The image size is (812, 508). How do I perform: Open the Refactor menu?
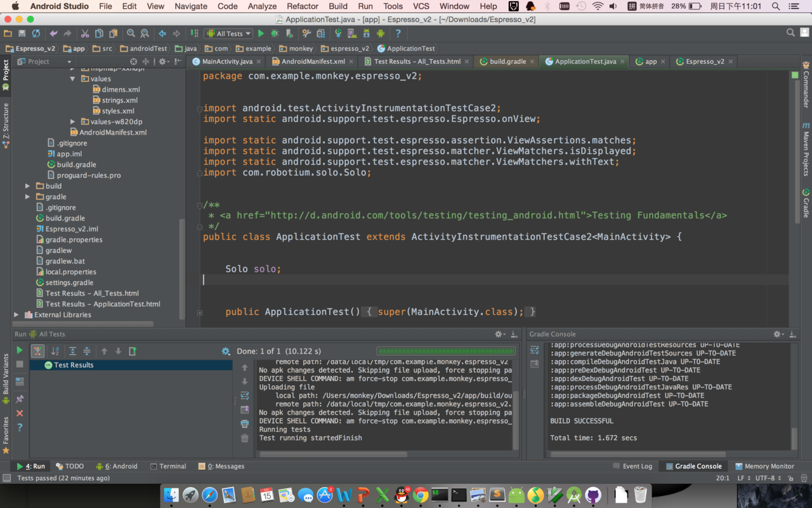tap(303, 6)
